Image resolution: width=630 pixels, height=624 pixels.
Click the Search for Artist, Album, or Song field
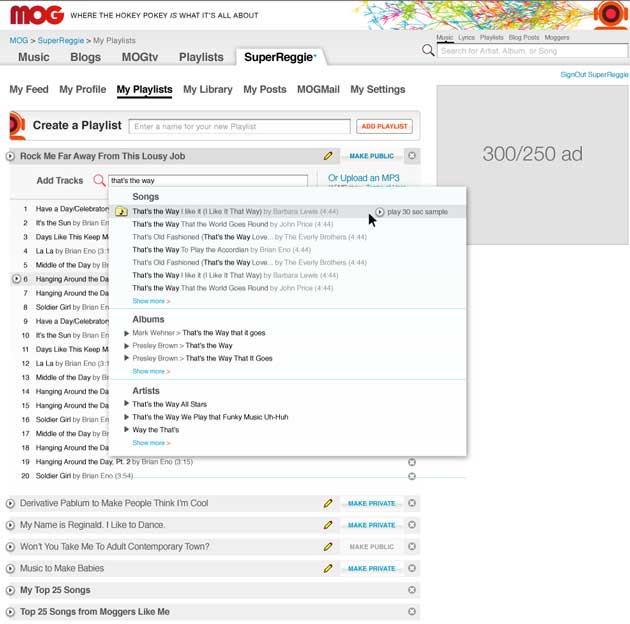[532, 51]
